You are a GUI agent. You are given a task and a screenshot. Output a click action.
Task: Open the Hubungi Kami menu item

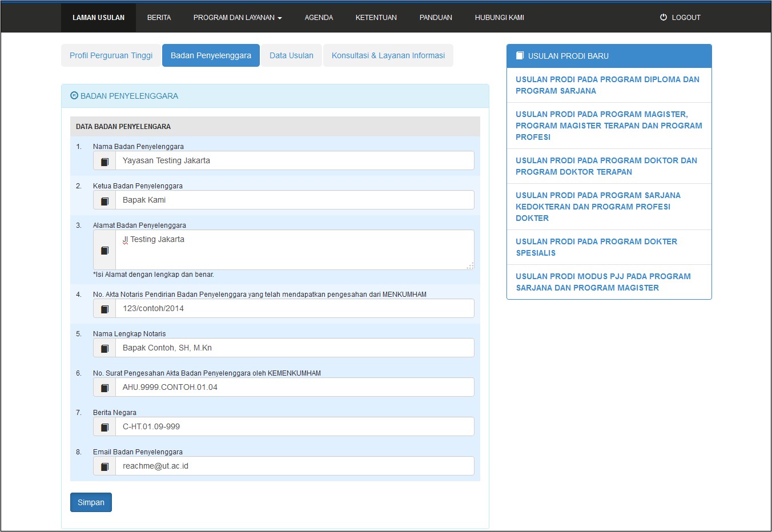coord(500,18)
